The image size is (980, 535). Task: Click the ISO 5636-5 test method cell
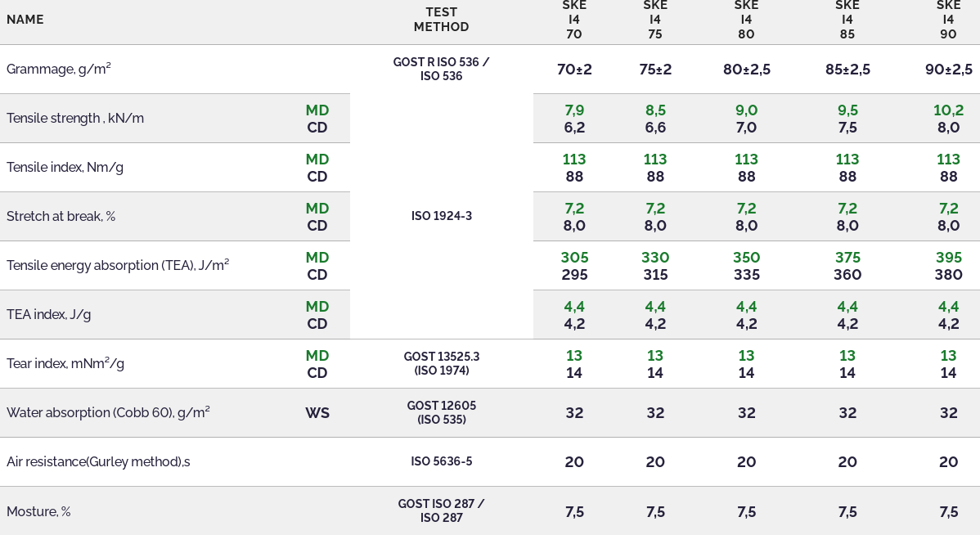tap(441, 462)
